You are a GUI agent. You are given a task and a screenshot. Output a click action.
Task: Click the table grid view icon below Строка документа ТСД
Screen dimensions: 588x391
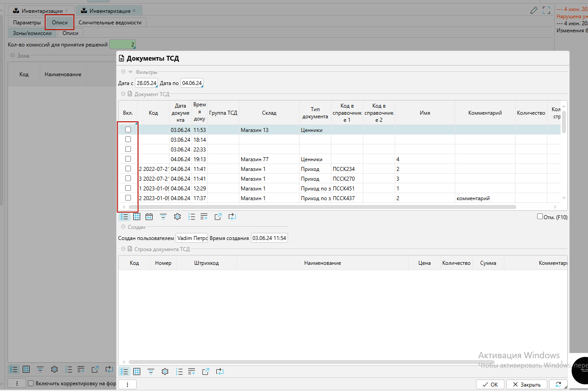pos(137,372)
